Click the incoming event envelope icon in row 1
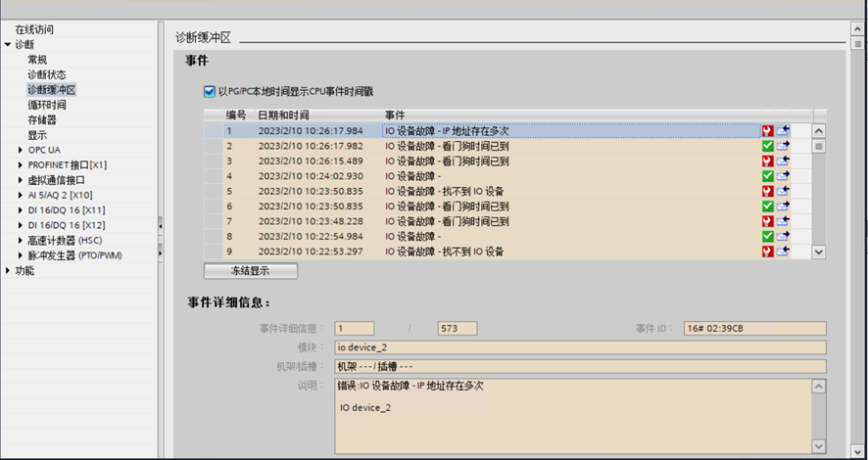 pos(783,131)
